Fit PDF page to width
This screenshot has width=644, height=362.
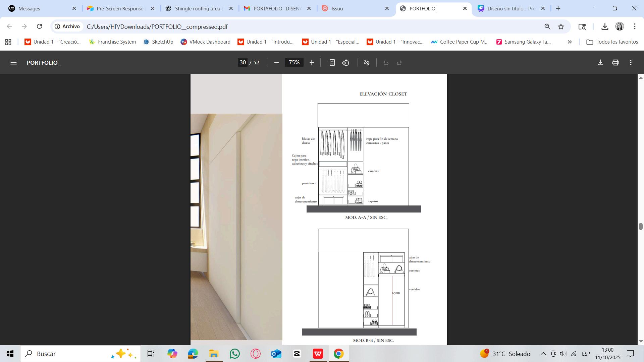click(332, 63)
